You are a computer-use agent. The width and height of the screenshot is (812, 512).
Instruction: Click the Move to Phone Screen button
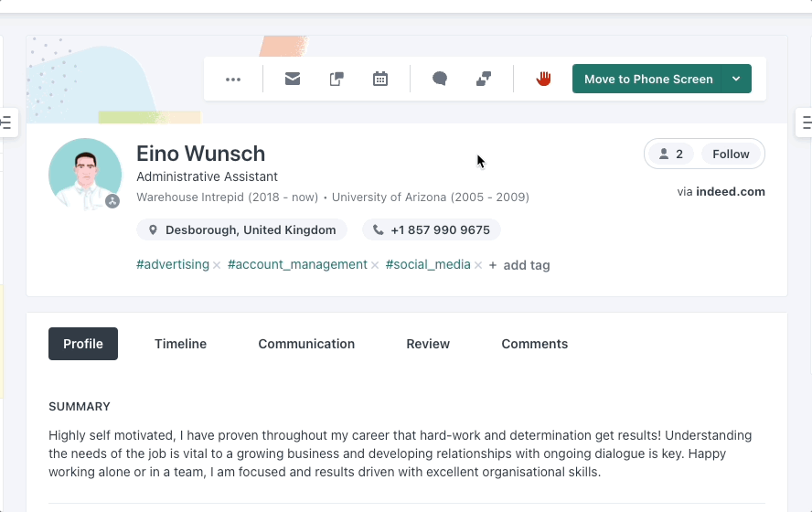pyautogui.click(x=647, y=80)
